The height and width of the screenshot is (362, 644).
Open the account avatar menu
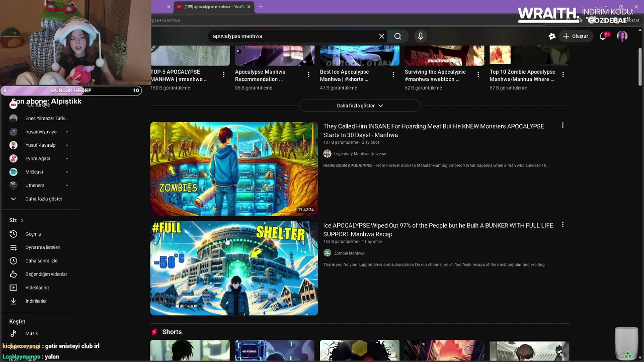(x=622, y=36)
